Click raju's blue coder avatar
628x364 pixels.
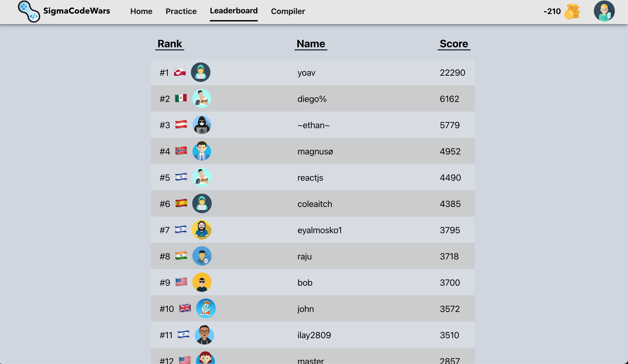202,256
